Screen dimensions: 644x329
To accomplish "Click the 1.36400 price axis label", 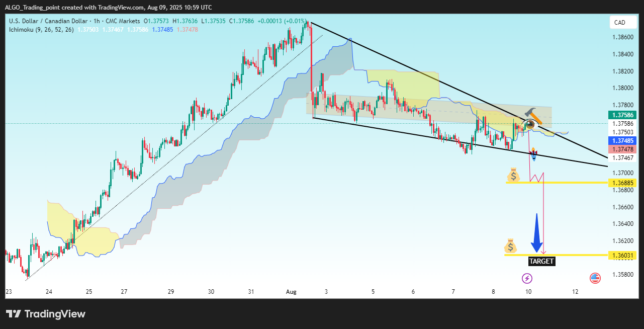I will coord(622,224).
